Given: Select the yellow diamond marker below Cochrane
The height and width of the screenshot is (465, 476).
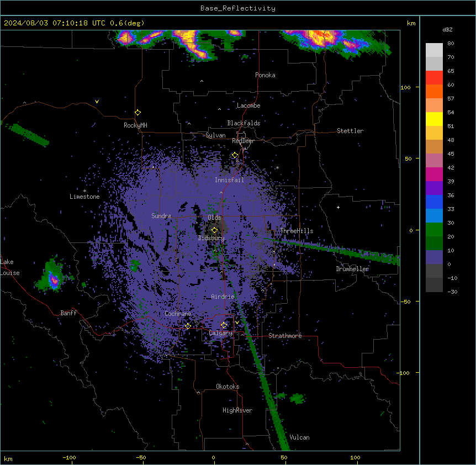Looking at the screenshot, I should (188, 326).
